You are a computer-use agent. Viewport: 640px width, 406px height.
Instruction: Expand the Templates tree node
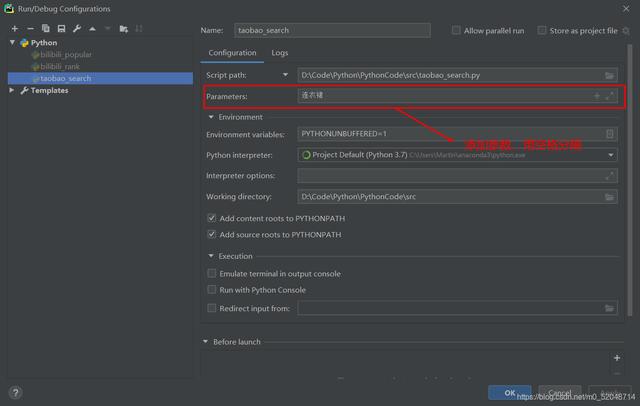point(12,90)
